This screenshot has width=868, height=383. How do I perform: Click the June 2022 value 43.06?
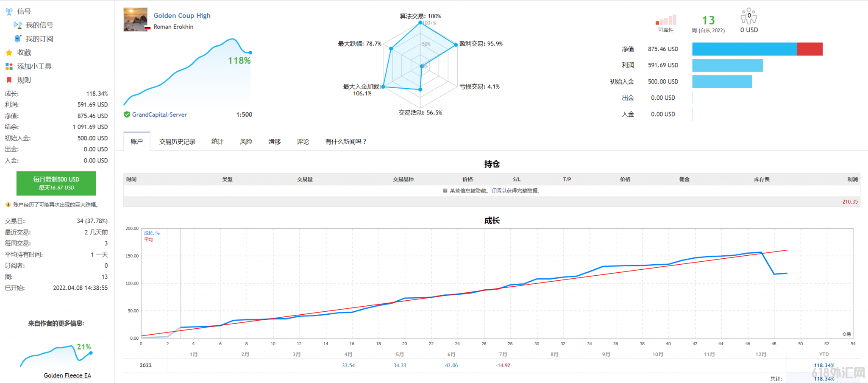coord(451,366)
